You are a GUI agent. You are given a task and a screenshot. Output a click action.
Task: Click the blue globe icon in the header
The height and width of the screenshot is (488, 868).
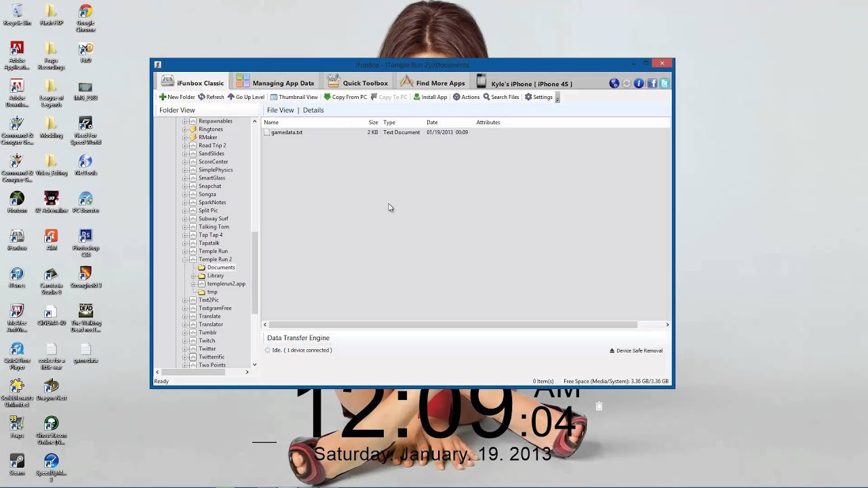pyautogui.click(x=614, y=83)
